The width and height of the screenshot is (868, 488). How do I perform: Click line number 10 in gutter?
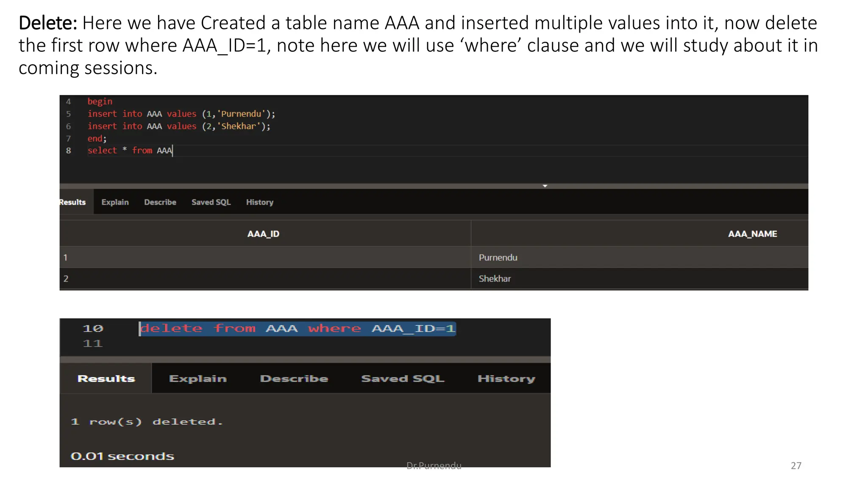point(93,328)
